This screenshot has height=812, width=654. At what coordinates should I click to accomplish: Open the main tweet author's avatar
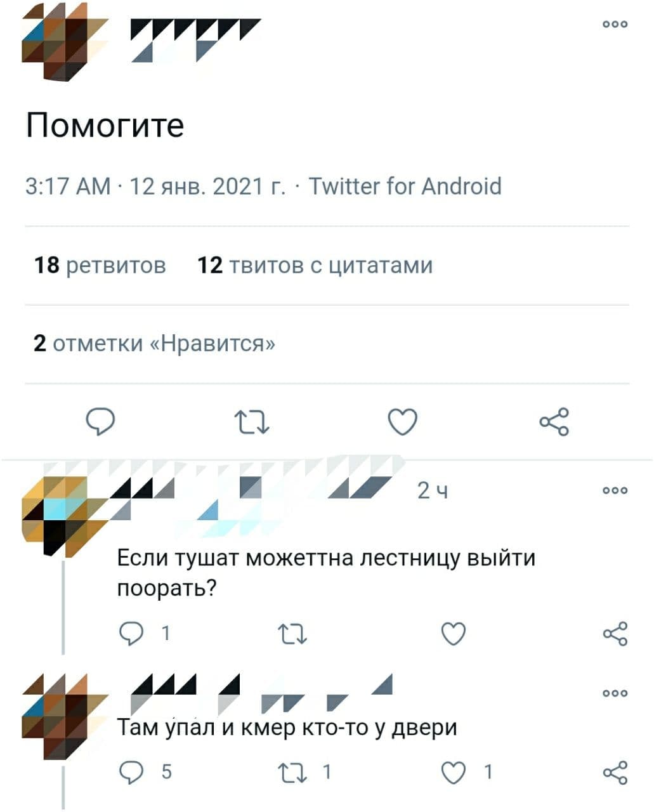(64, 41)
